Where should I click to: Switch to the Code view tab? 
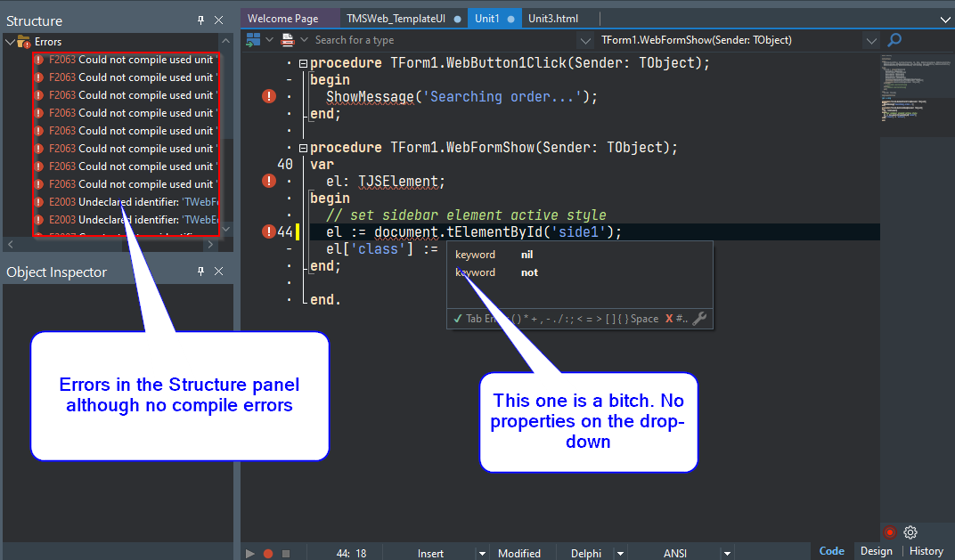831,551
